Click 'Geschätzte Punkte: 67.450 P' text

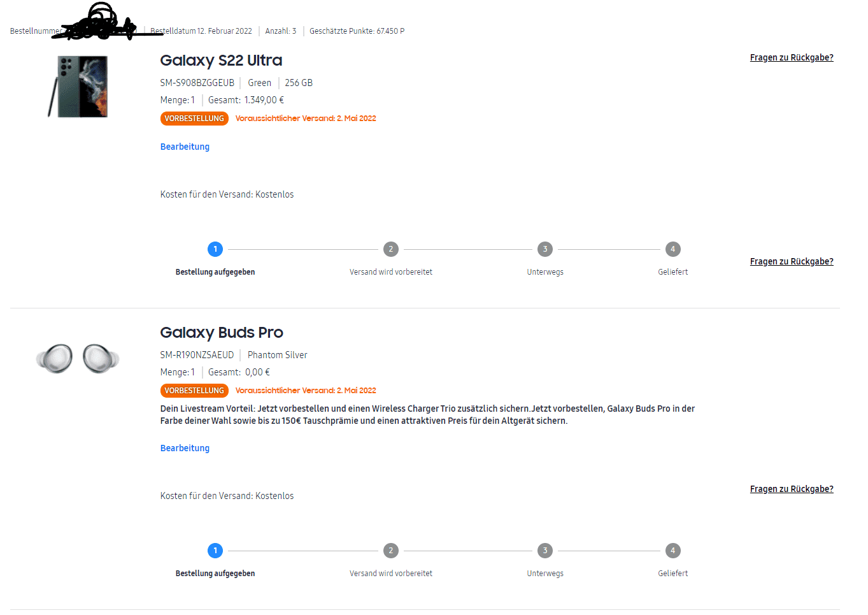click(x=357, y=31)
